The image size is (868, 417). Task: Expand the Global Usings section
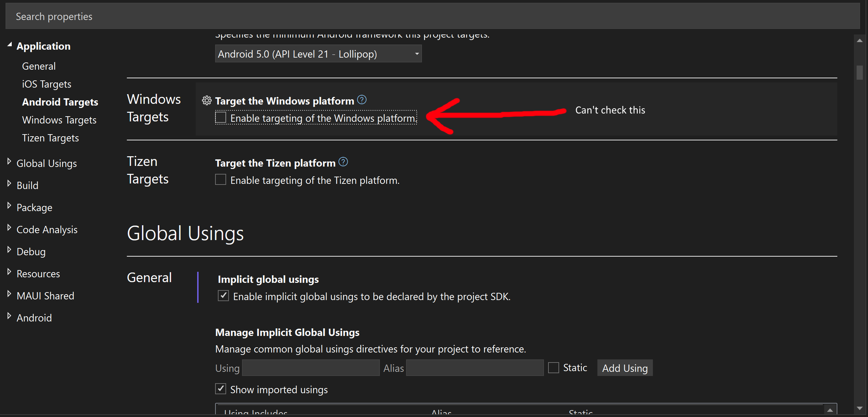tap(9, 161)
